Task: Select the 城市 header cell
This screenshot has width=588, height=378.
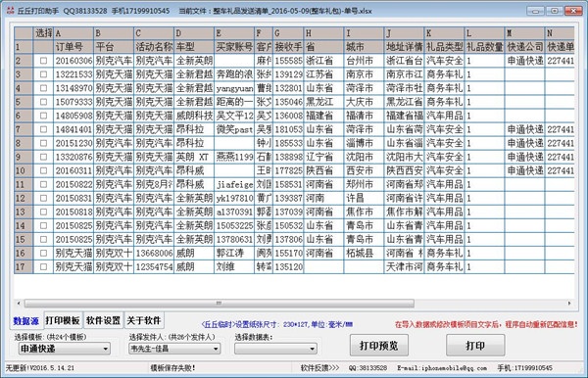Action: tap(364, 47)
